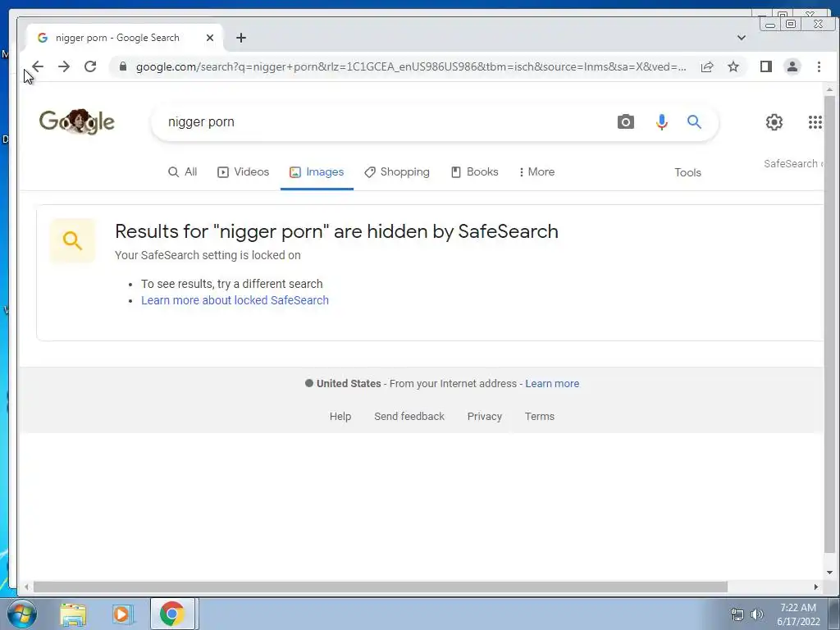The height and width of the screenshot is (630, 840).
Task: Open the volume speaker tray icon
Action: click(x=756, y=615)
